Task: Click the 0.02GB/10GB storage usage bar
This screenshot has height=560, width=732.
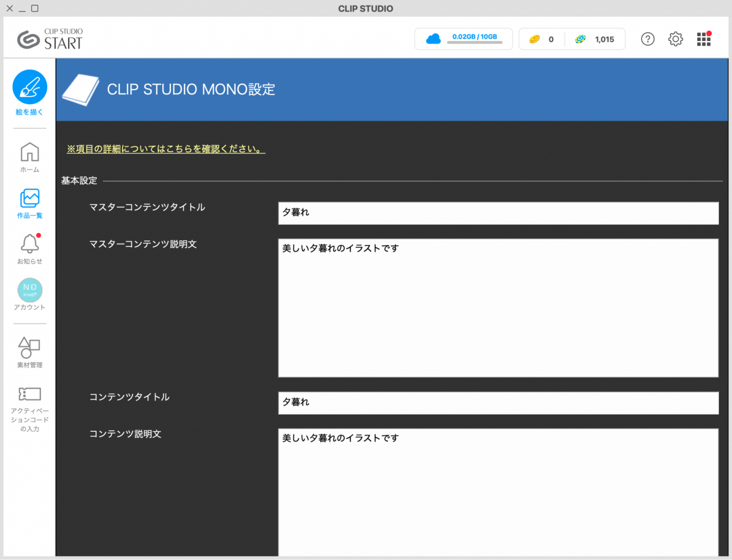Action: 475,42
